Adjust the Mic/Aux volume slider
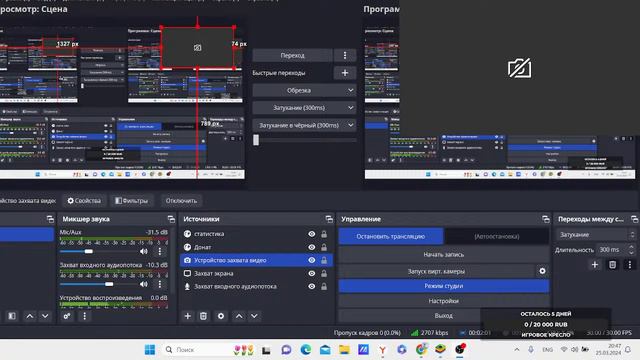The image size is (640, 360). pyautogui.click(x=89, y=251)
